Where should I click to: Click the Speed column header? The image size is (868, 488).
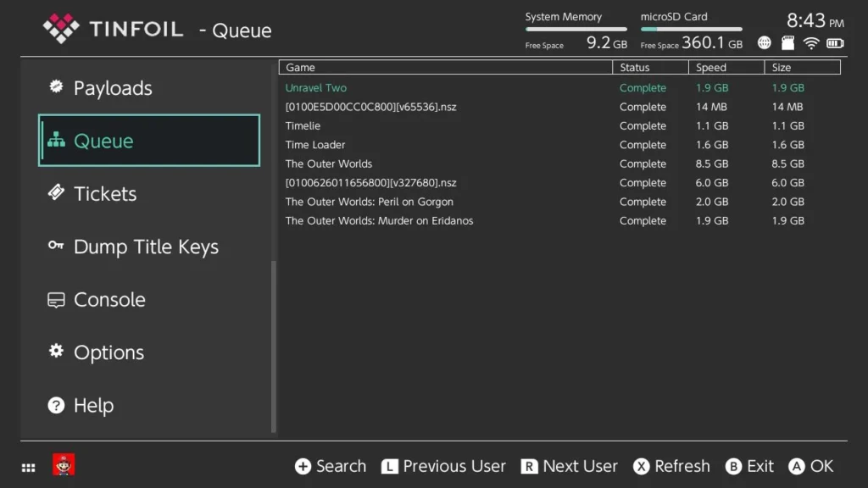[x=726, y=67]
